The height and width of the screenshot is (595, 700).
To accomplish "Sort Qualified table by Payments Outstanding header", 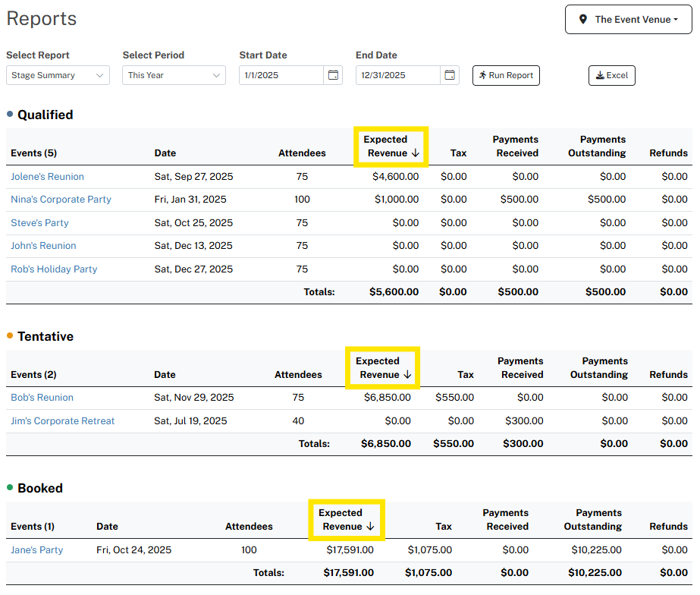I will [x=597, y=146].
